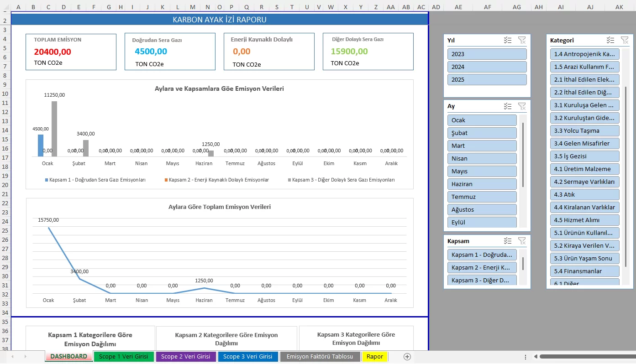
Task: Choose Kapsam 2 - Enerji slicer item
Action: pyautogui.click(x=482, y=267)
